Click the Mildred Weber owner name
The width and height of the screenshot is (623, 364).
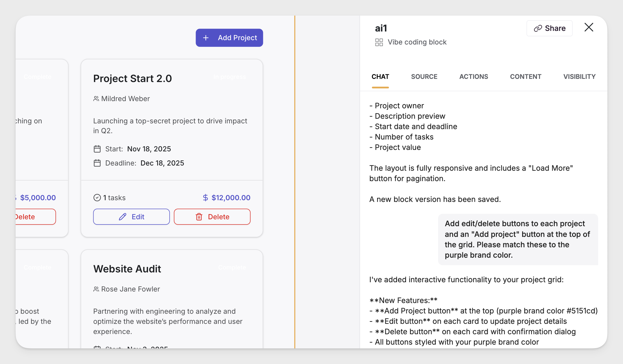point(125,99)
